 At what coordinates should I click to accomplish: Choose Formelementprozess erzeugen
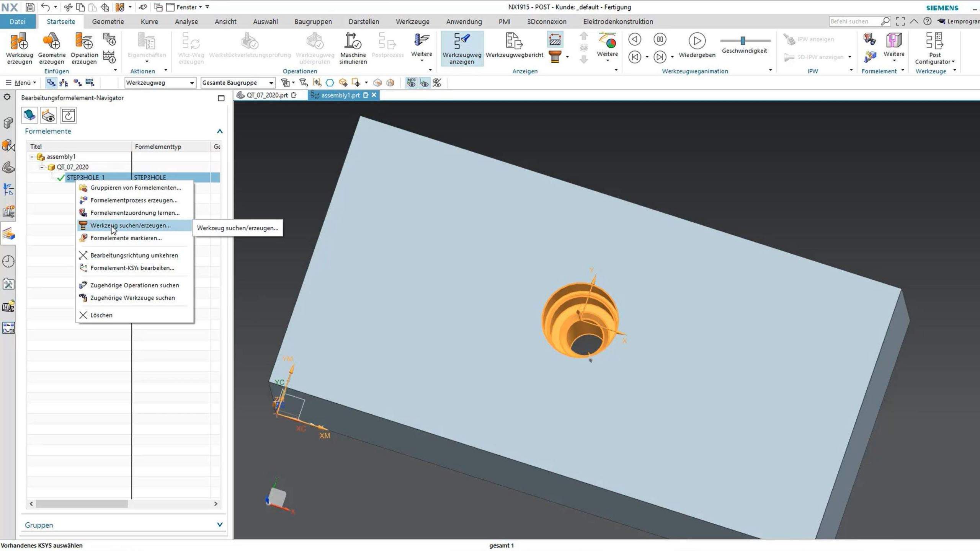point(135,200)
